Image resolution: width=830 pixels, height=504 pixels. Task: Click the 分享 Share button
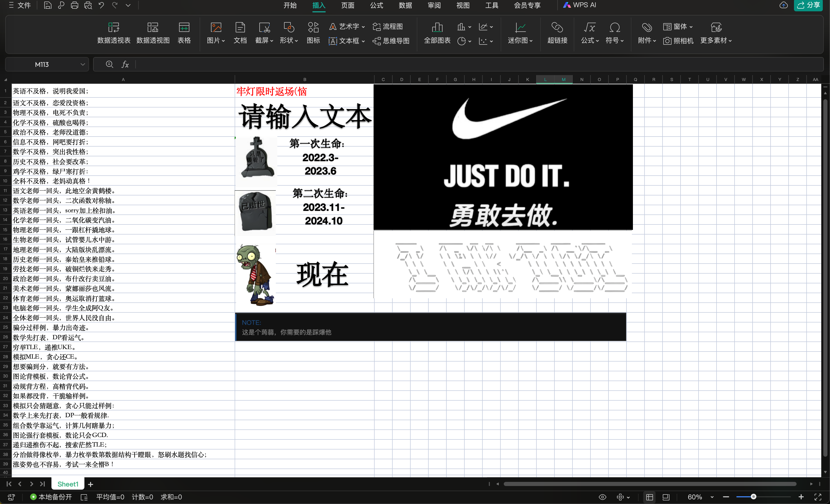tap(808, 5)
